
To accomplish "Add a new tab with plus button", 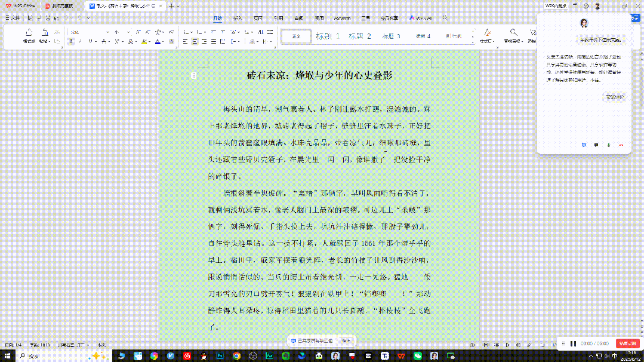I will [171, 6].
